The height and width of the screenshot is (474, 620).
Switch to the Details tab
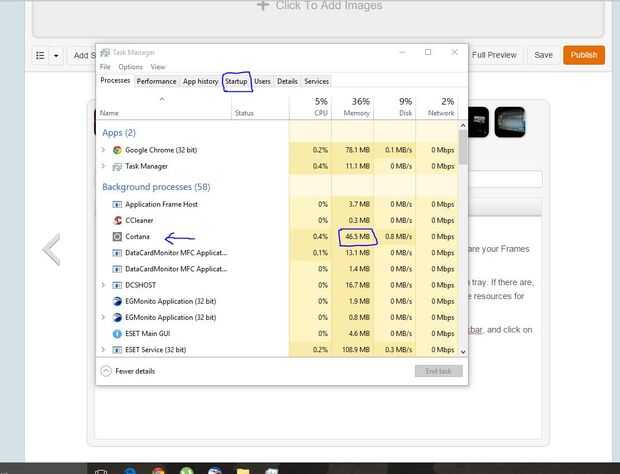click(x=287, y=81)
